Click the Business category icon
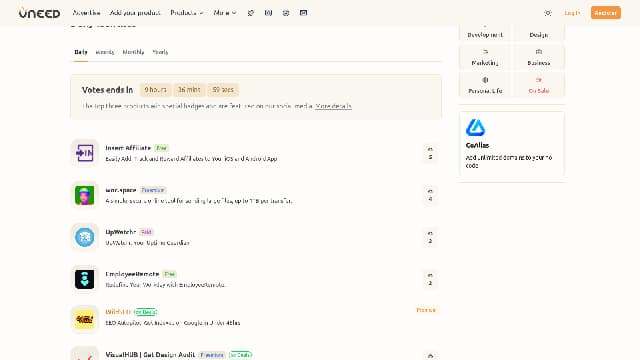 [x=539, y=52]
